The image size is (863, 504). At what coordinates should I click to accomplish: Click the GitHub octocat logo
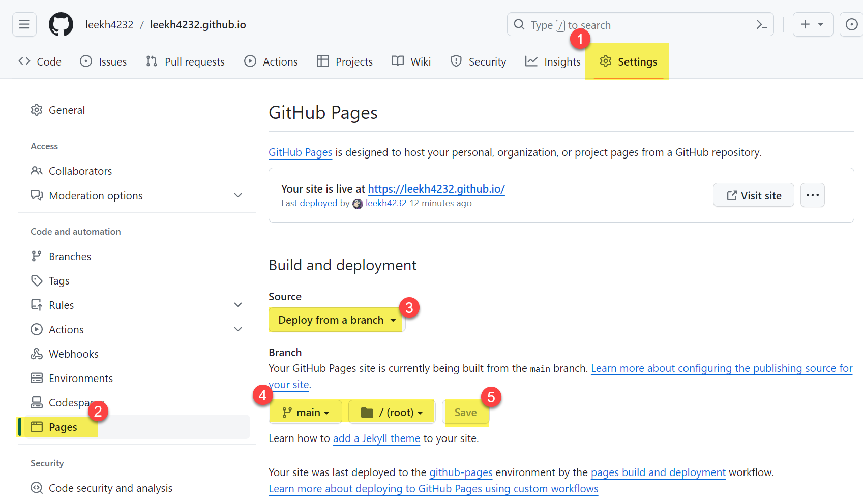[61, 24]
